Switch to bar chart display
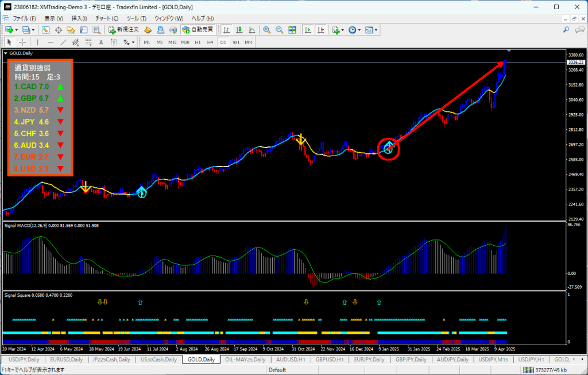 click(226, 30)
